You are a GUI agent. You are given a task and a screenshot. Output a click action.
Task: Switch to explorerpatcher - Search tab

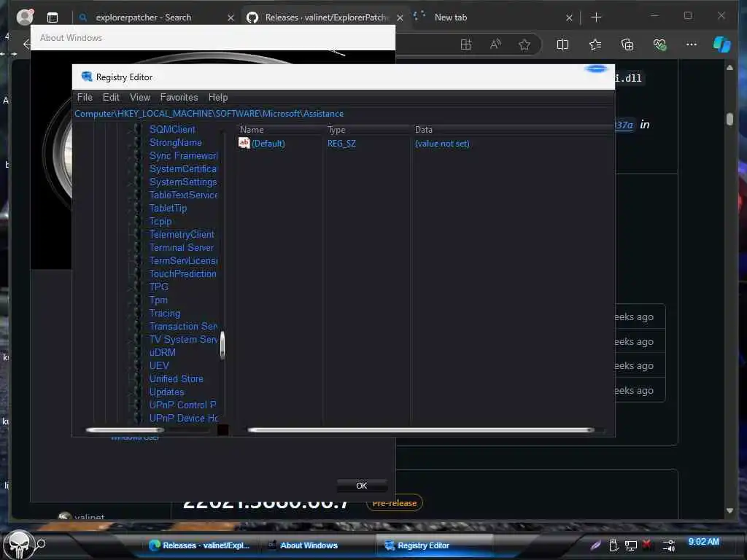coord(157,17)
